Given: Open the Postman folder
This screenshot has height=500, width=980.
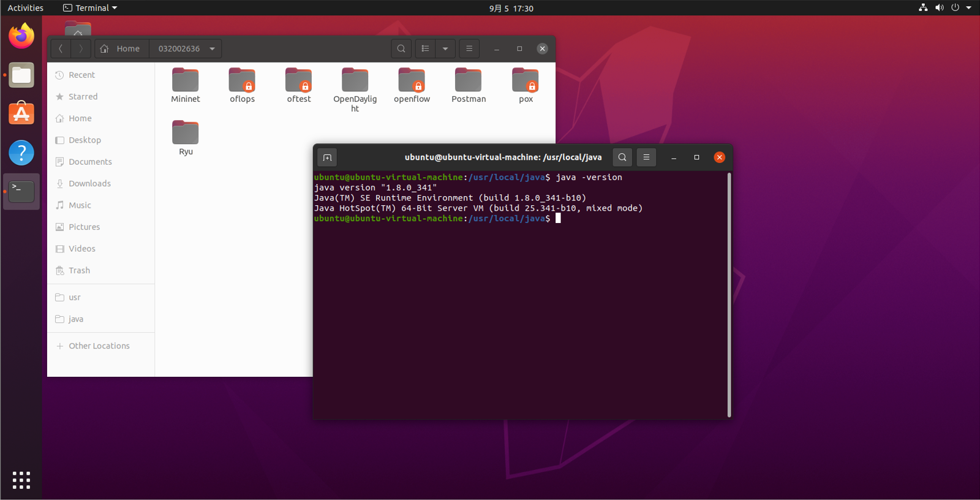Looking at the screenshot, I should [x=469, y=85].
